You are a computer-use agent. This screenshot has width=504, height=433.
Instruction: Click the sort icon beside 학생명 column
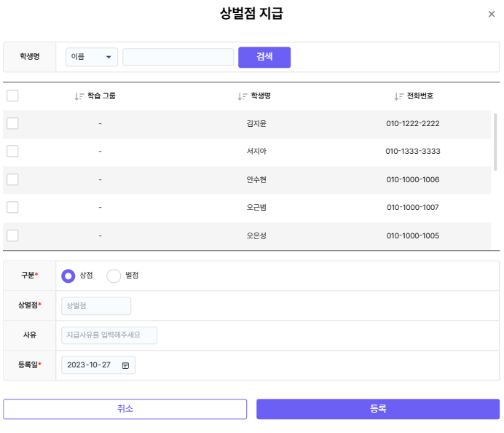pos(243,96)
